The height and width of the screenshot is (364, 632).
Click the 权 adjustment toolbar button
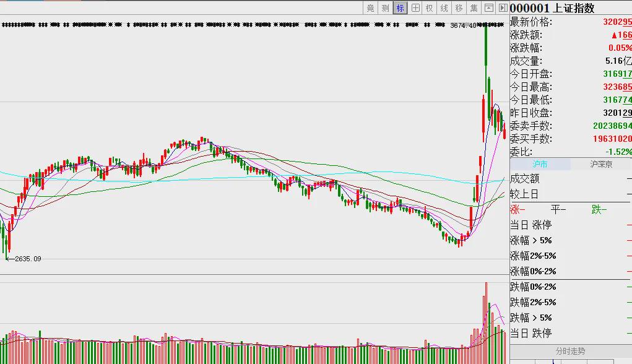coord(430,8)
